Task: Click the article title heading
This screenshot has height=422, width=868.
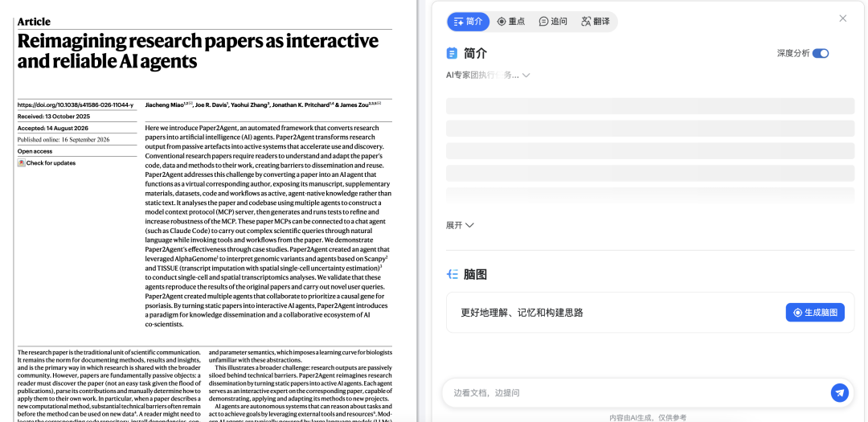Action: click(x=198, y=51)
